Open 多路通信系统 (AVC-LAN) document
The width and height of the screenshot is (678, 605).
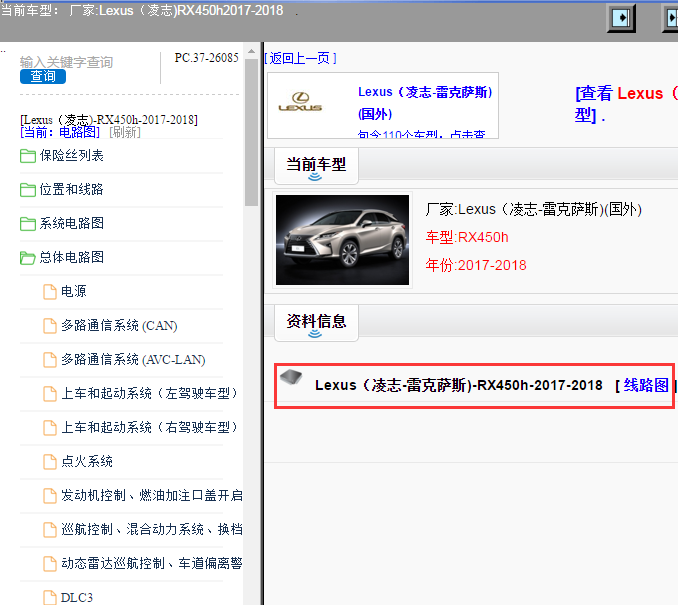click(x=133, y=360)
